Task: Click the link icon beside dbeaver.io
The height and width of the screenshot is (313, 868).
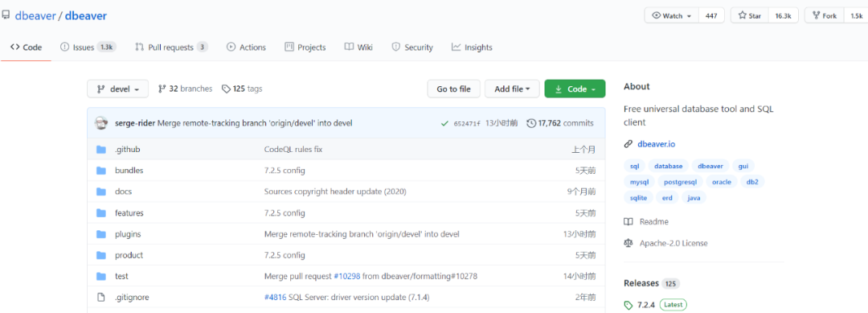Action: tap(628, 144)
